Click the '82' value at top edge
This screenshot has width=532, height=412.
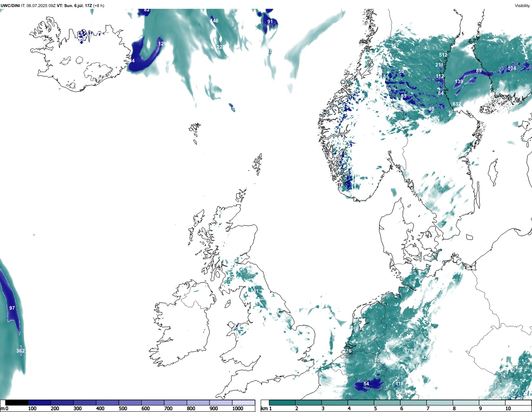[x=147, y=10]
